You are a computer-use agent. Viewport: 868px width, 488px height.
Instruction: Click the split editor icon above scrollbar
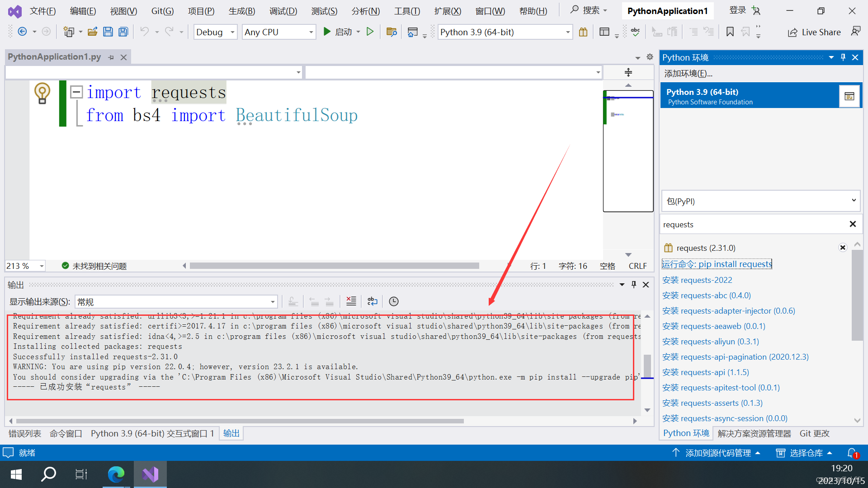pos(628,72)
